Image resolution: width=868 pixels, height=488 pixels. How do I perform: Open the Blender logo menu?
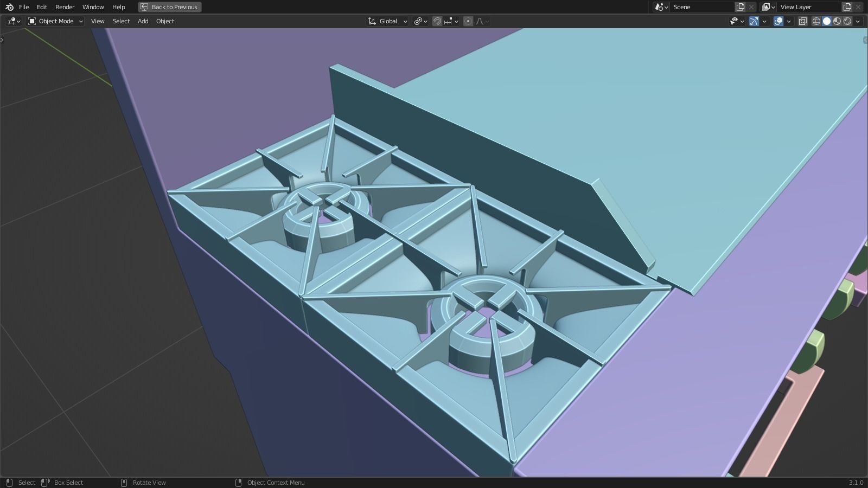9,7
